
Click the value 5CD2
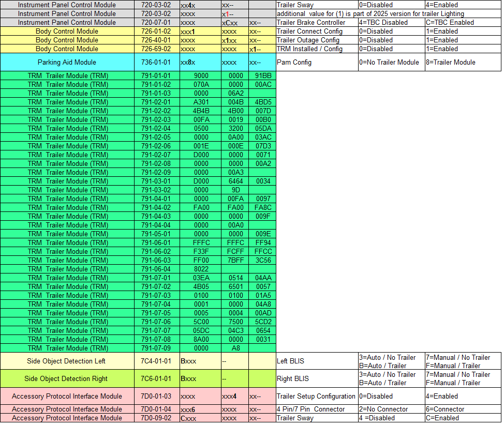point(263,322)
